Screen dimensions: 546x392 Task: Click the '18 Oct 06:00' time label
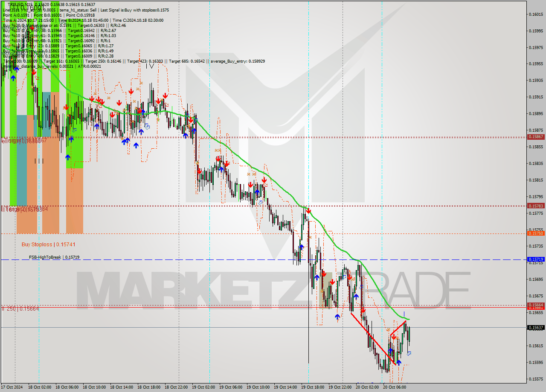(67, 387)
